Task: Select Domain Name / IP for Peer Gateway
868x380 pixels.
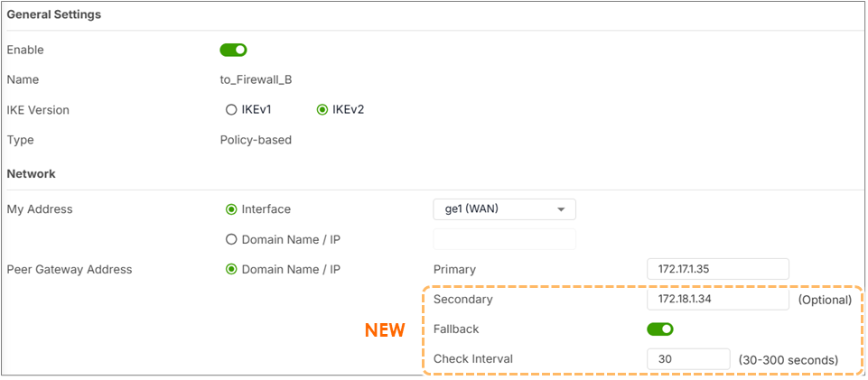Action: pyautogui.click(x=231, y=269)
